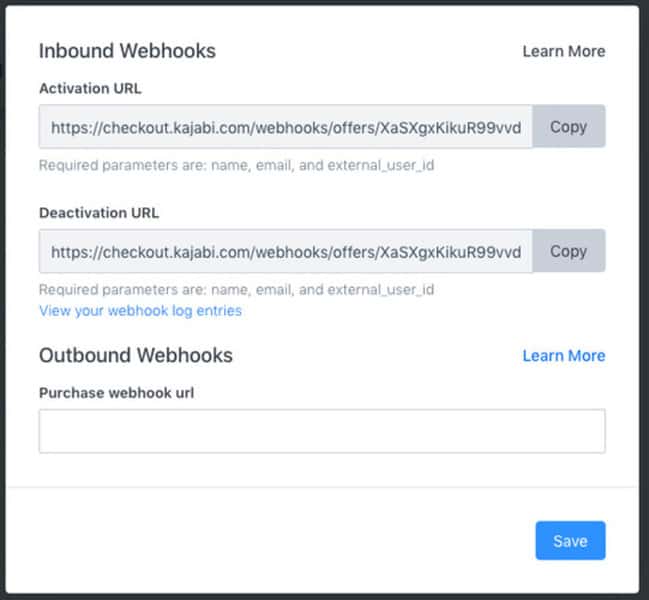Open View your webhook log entries link

tap(140, 311)
